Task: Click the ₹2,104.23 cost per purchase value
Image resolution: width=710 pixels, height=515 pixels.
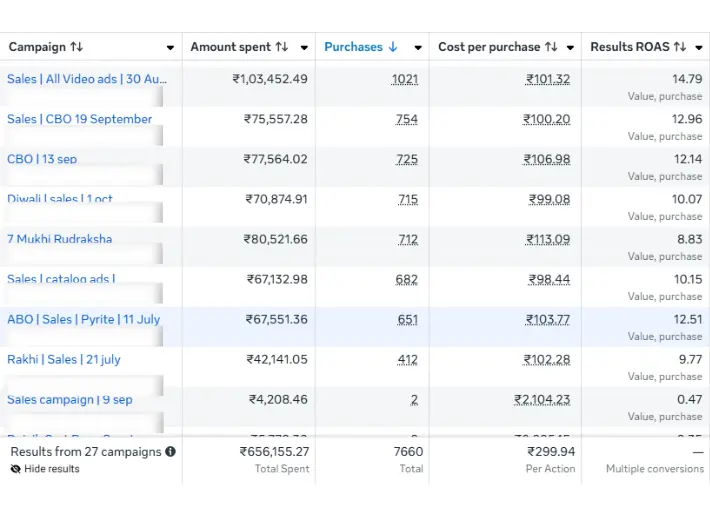Action: tap(542, 399)
